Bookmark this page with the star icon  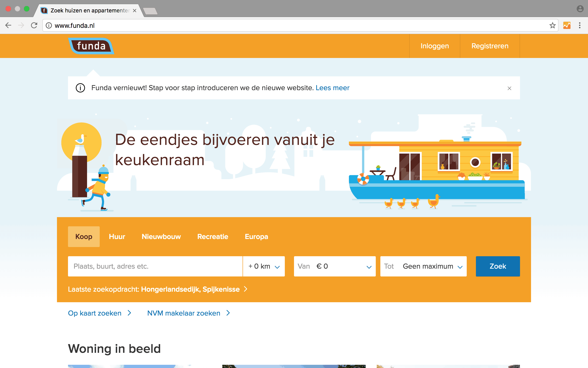552,25
